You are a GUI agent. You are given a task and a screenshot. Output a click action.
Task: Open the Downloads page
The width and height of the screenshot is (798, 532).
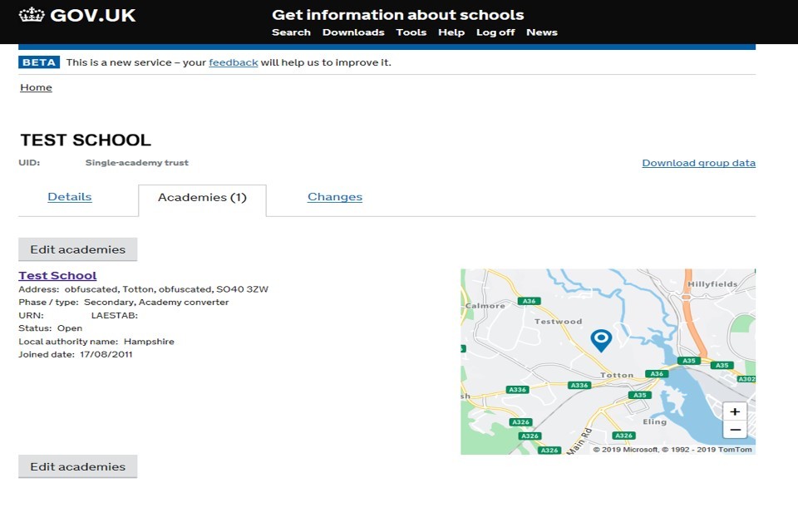[x=353, y=32]
